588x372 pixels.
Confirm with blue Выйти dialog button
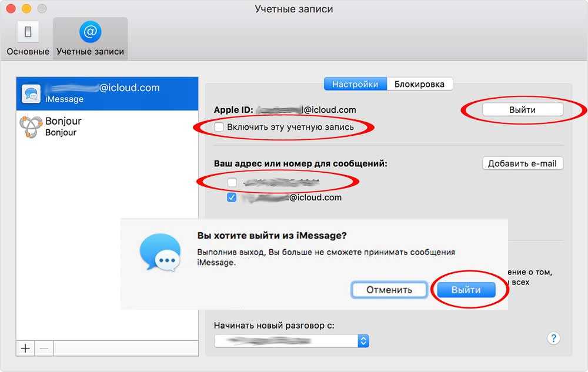coord(466,290)
